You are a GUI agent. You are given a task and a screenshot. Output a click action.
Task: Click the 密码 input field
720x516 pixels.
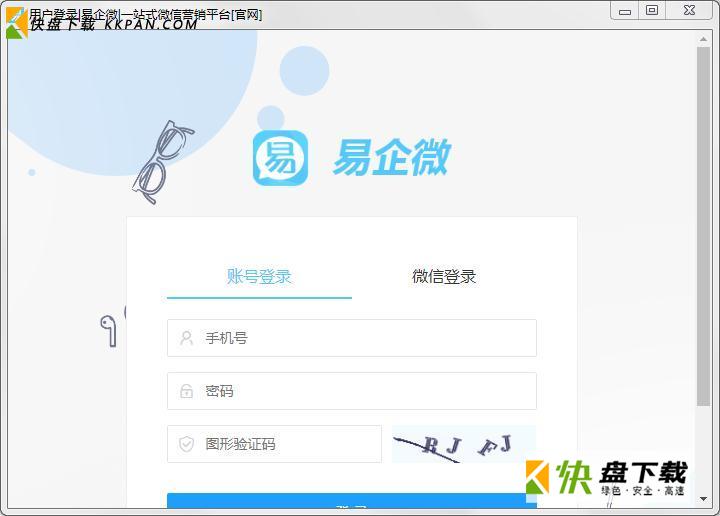click(352, 391)
